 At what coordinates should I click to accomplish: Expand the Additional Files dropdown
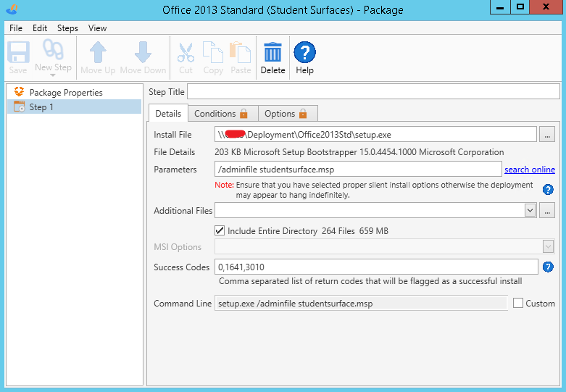530,211
